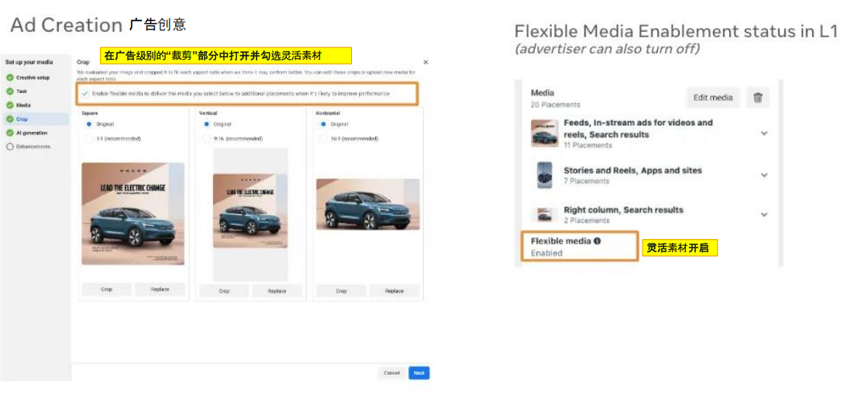Close the Crop dialog with the X
The image size is (868, 405).
pyautogui.click(x=425, y=62)
